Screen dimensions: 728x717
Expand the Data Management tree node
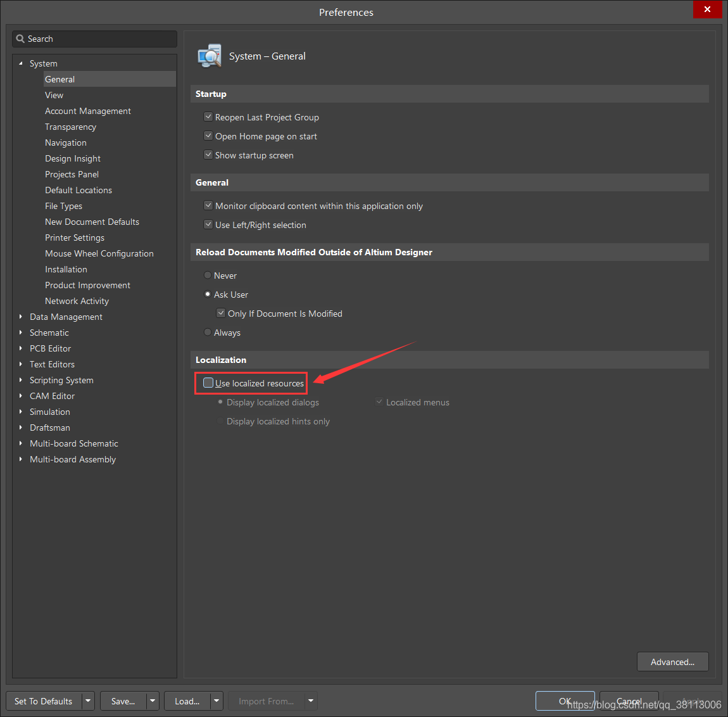pos(21,317)
